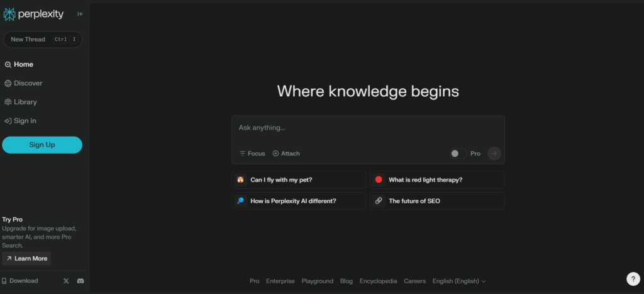
Task: Click the Try Pro heading
Action: (x=13, y=220)
